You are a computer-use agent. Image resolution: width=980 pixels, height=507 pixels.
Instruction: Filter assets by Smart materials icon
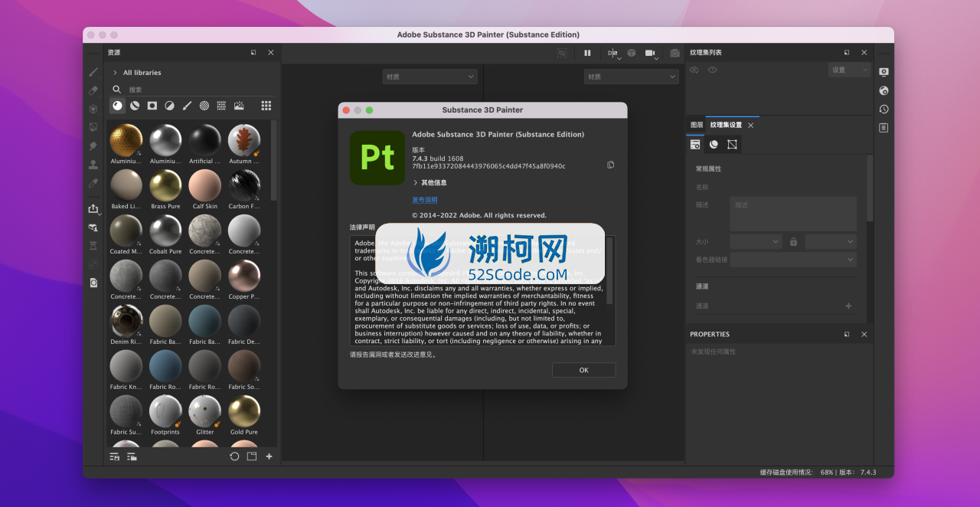pos(135,106)
